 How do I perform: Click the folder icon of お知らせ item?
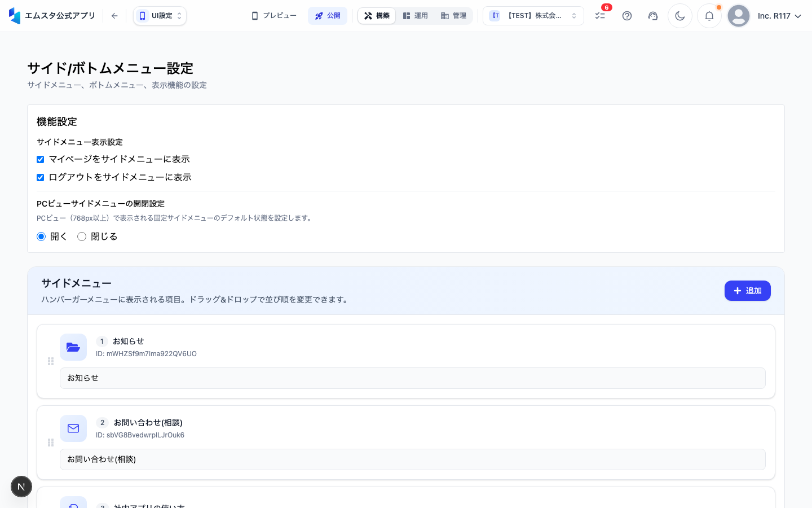pos(73,347)
